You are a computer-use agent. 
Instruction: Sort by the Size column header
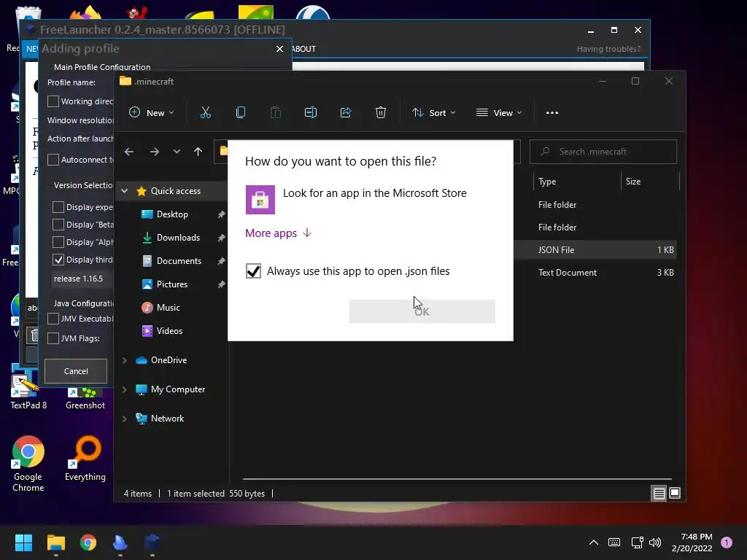(650, 182)
